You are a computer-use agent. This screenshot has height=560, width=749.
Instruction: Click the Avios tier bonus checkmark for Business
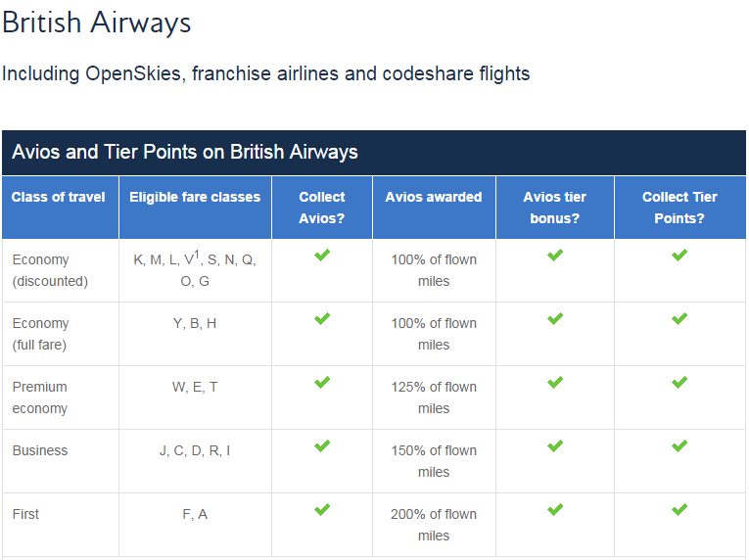555,445
